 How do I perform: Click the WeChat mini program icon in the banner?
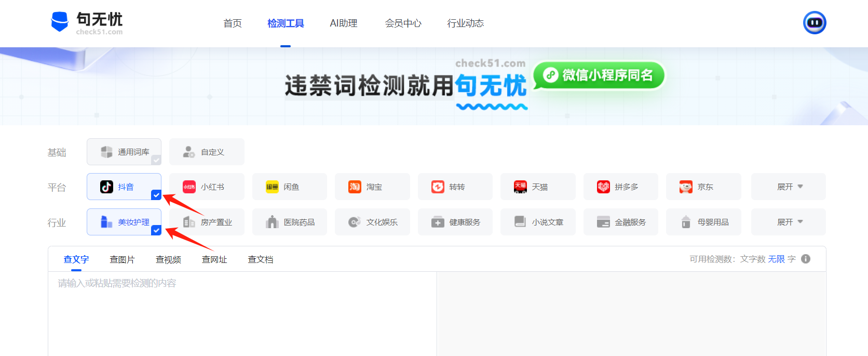click(550, 75)
